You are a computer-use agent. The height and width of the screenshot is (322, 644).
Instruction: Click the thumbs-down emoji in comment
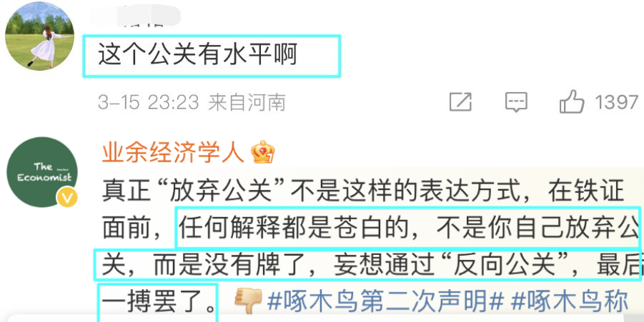click(248, 301)
